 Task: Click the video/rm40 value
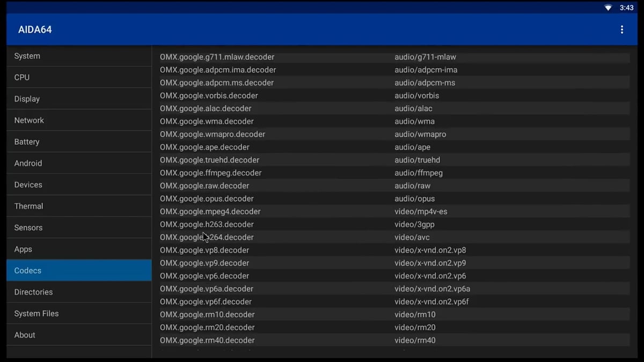(415, 340)
